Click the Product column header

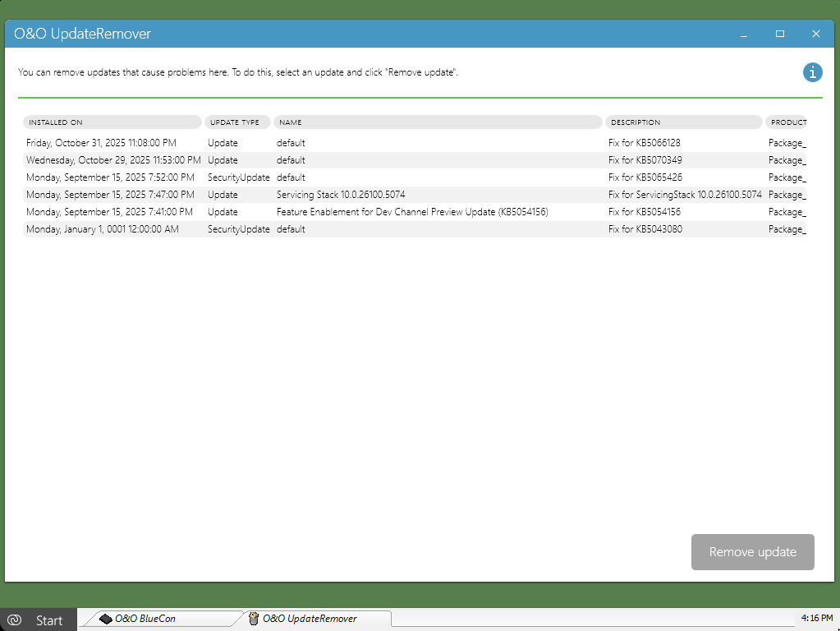pos(787,122)
